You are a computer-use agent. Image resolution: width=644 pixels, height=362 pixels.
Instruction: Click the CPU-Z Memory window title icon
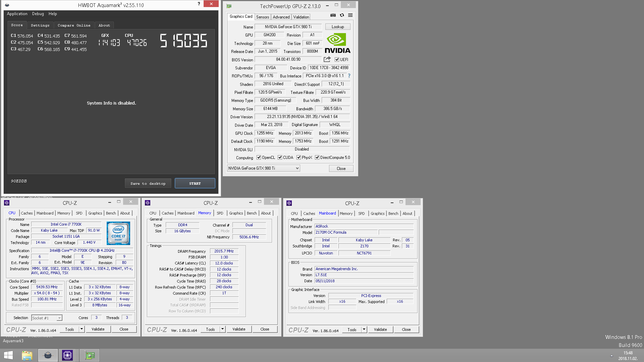tap(148, 203)
